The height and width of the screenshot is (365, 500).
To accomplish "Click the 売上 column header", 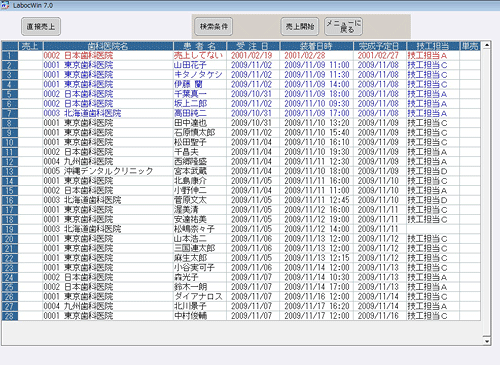I will pos(30,46).
